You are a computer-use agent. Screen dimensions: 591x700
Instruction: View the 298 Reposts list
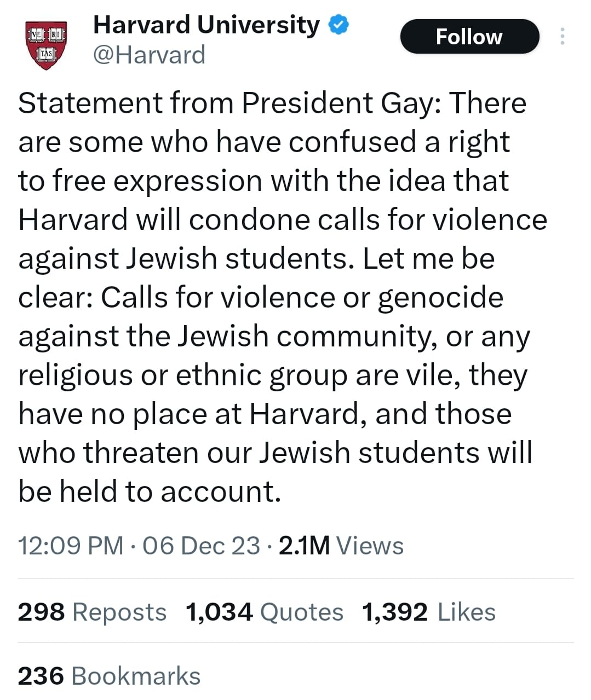point(92,612)
